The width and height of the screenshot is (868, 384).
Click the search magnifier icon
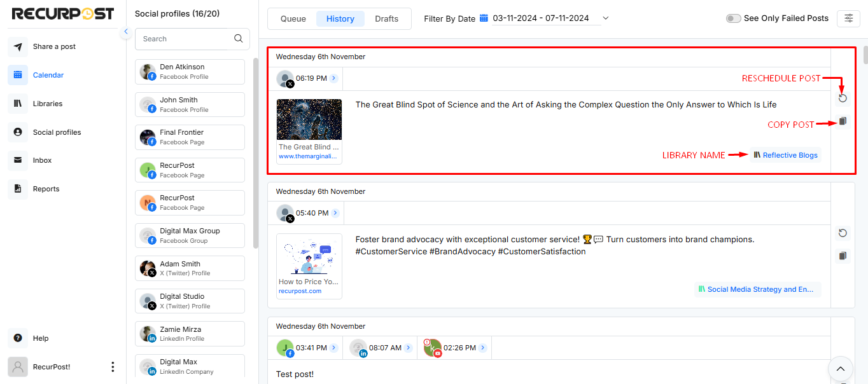(x=239, y=39)
